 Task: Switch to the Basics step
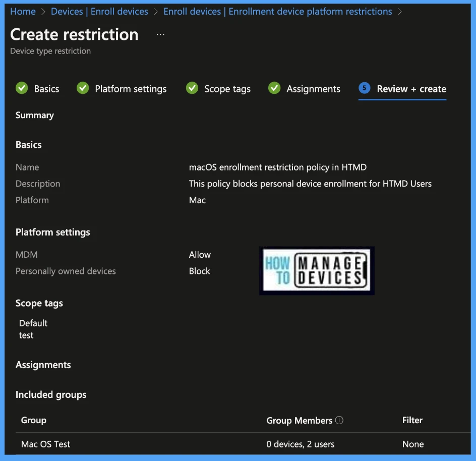click(46, 89)
